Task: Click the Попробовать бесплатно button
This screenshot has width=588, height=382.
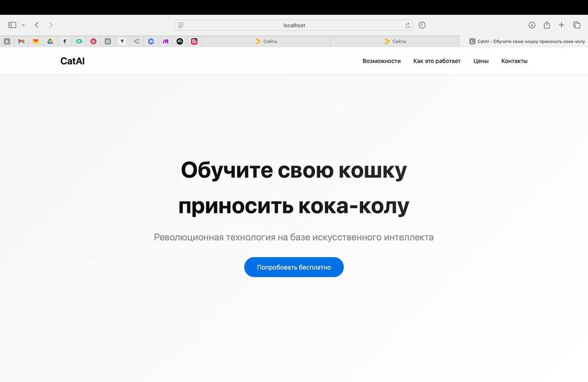Action: [x=294, y=267]
